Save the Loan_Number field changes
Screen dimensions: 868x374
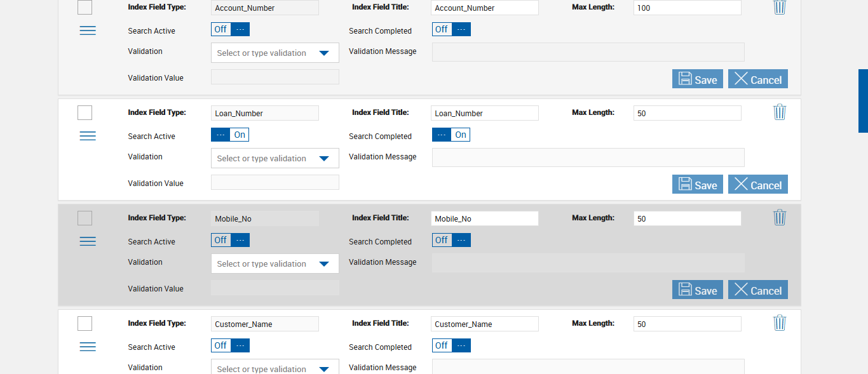tap(697, 185)
